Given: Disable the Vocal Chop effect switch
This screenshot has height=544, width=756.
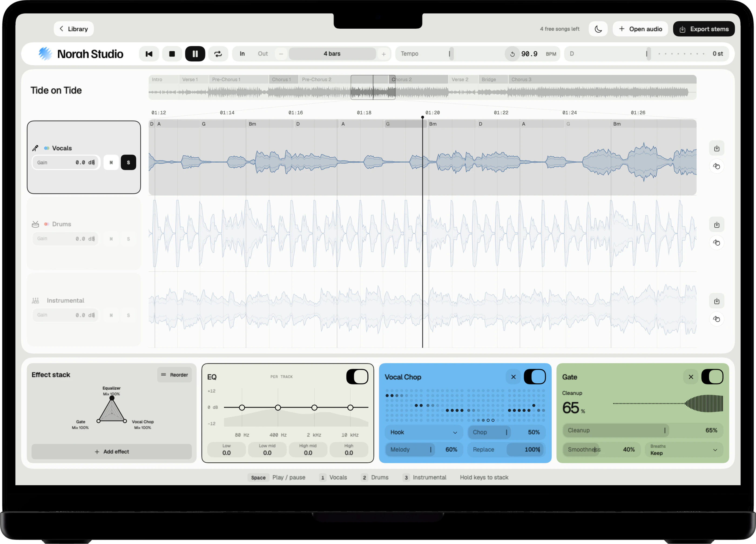Looking at the screenshot, I should pos(535,377).
